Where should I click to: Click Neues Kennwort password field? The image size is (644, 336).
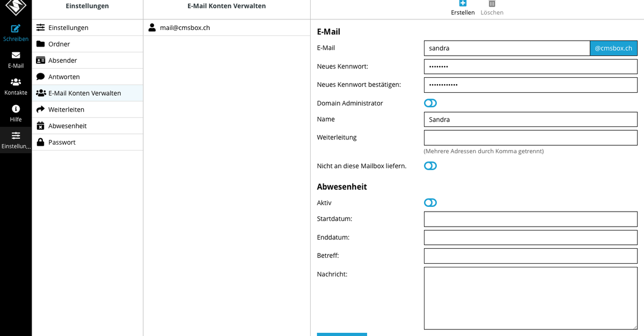531,66
